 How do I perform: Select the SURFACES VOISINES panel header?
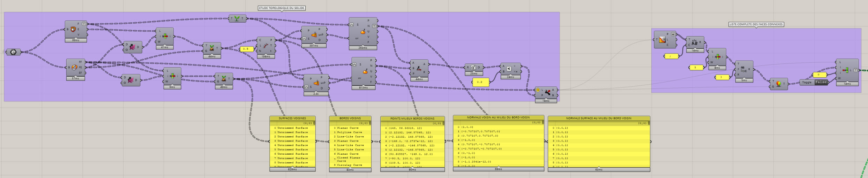pyautogui.click(x=292, y=118)
